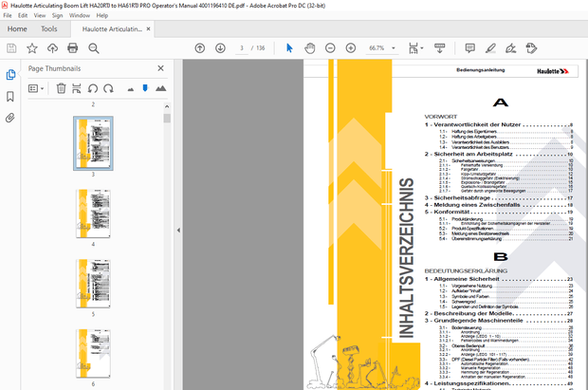Zoom out with the minus button

pyautogui.click(x=330, y=48)
